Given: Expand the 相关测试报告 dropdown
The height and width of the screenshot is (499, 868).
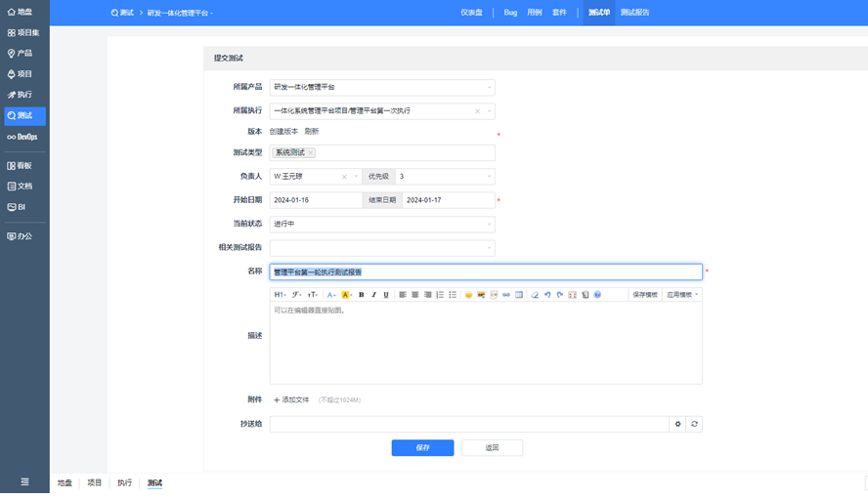Looking at the screenshot, I should click(x=489, y=248).
